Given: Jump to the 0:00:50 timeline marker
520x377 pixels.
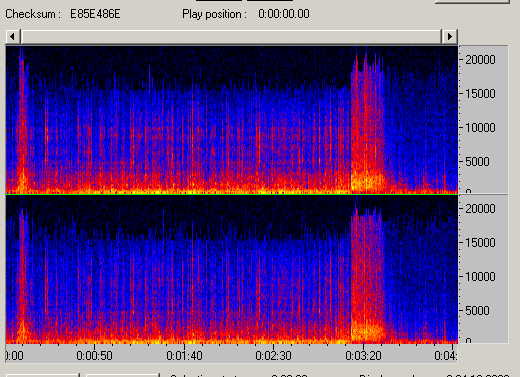Looking at the screenshot, I should point(94,356).
